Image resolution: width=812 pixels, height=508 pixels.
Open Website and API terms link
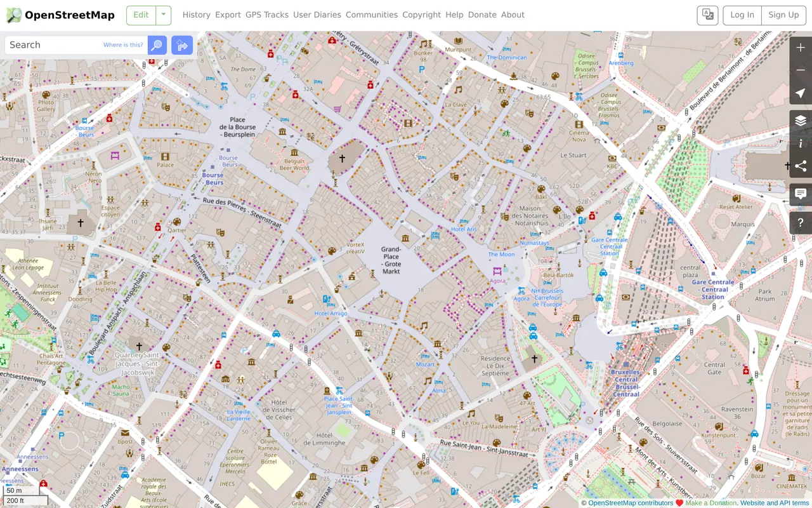click(x=775, y=503)
